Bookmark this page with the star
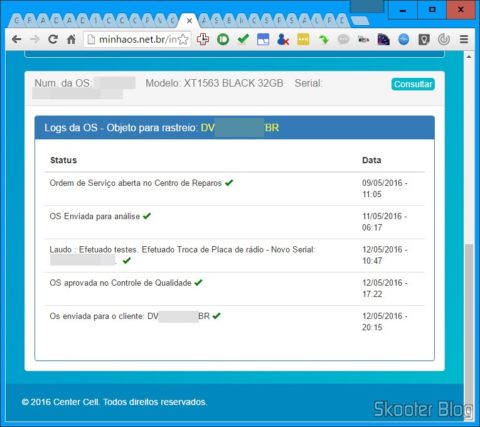Viewport: 480px width, 427px height. (x=183, y=39)
